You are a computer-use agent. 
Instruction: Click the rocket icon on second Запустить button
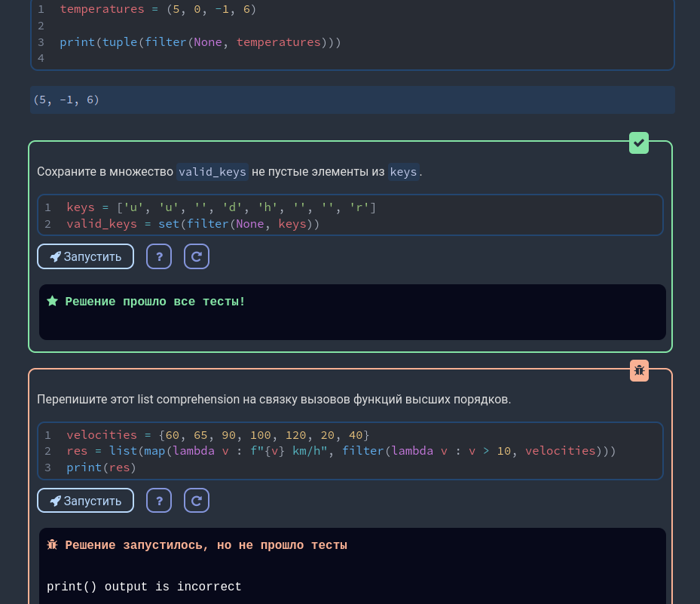(x=55, y=501)
